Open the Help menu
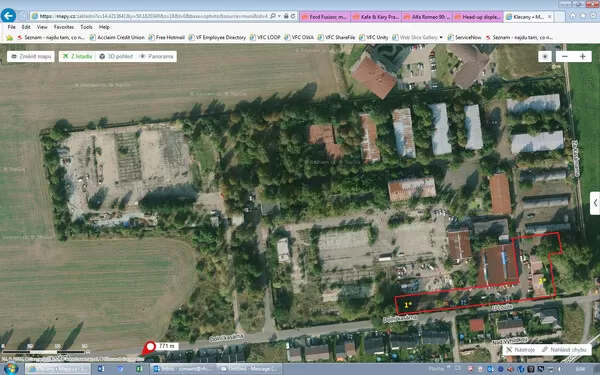600x375 pixels. (104, 27)
